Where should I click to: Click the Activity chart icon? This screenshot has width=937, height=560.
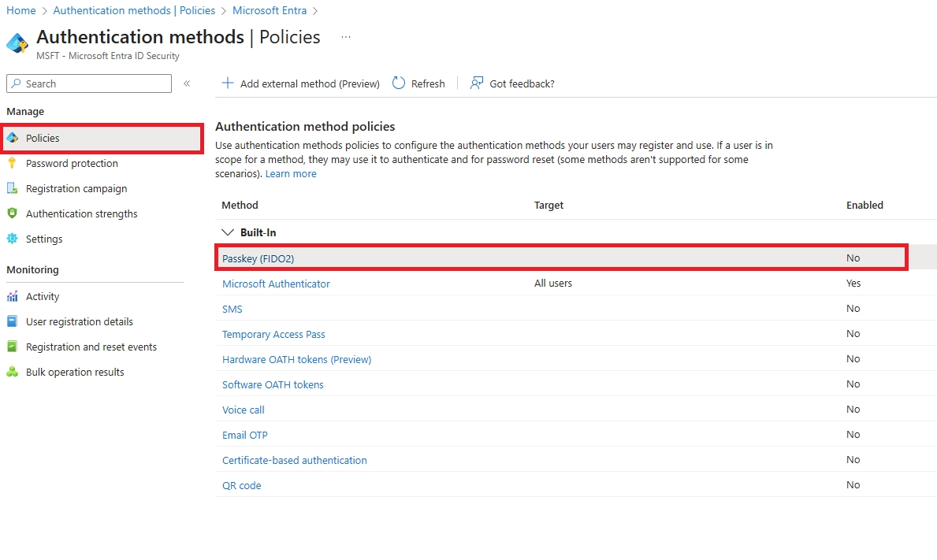[x=12, y=296]
